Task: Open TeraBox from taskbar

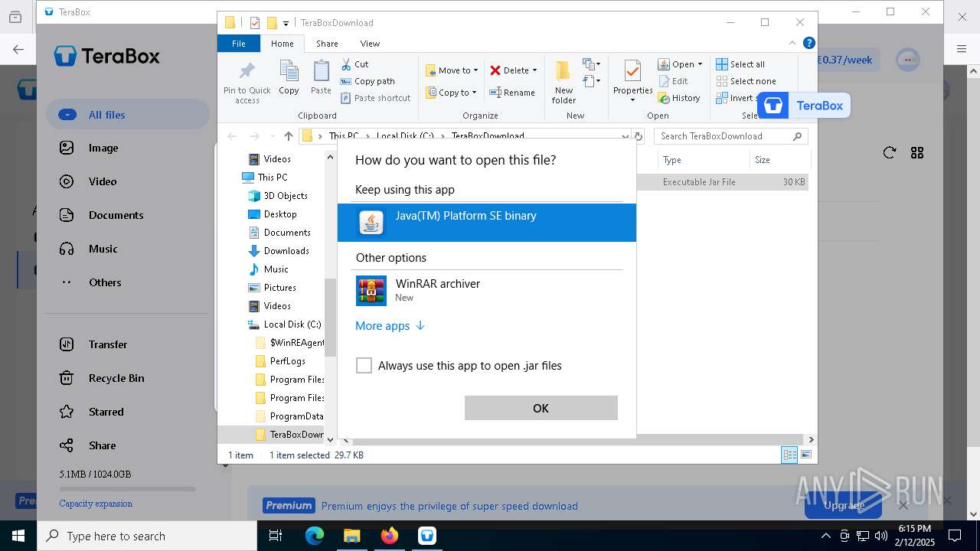Action: point(427,536)
